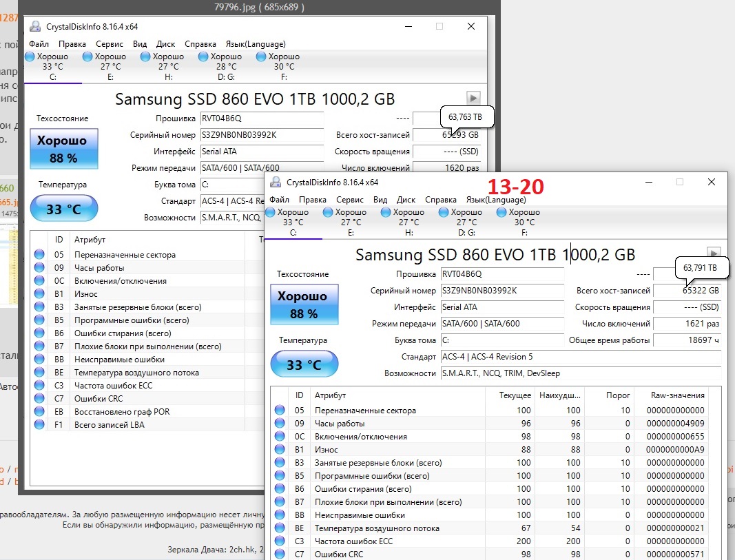
Task: Click 33 °C temperature button in back window
Action: (64, 209)
